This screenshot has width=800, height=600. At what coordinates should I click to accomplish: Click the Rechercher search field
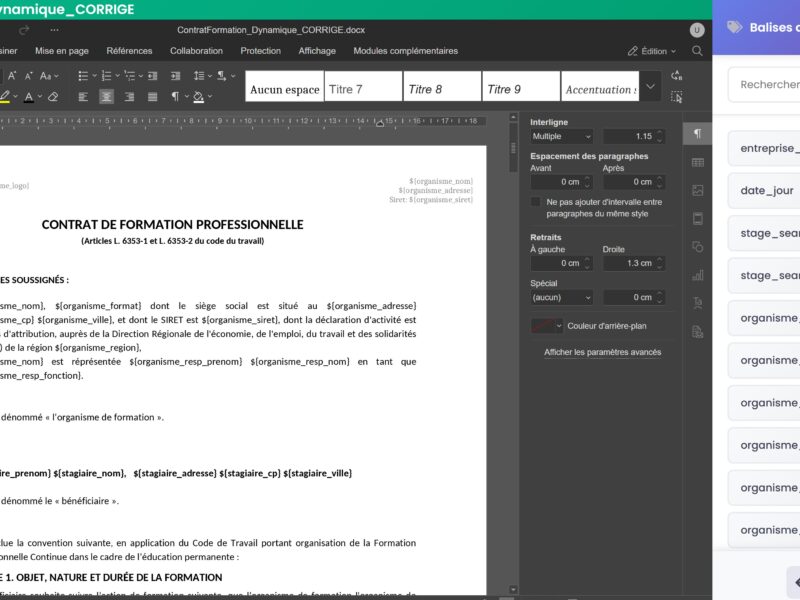pyautogui.click(x=770, y=86)
